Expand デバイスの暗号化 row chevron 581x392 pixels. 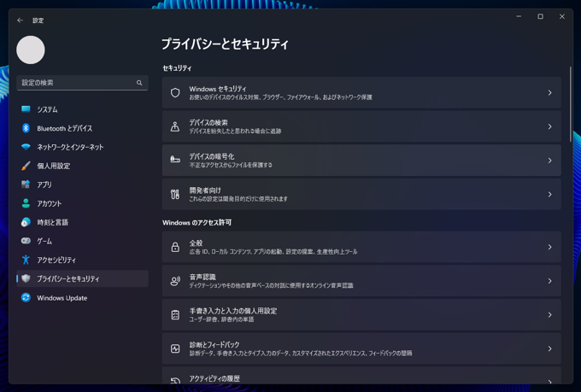tap(550, 161)
